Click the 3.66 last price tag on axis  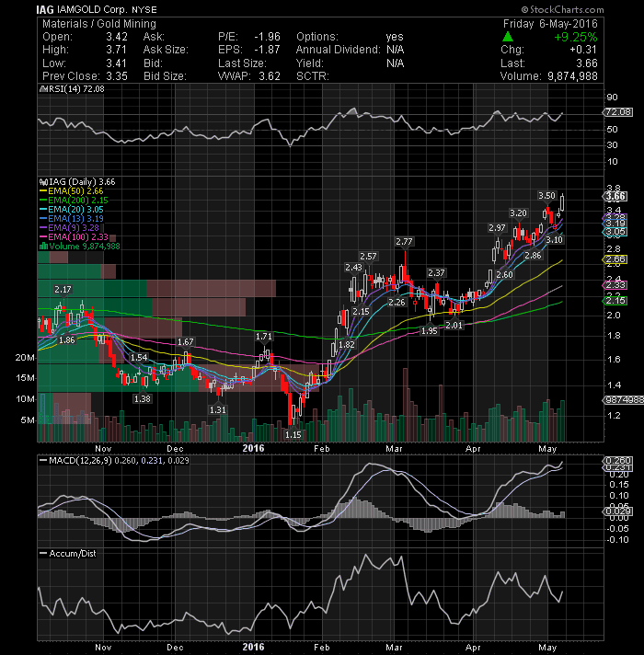coord(615,196)
